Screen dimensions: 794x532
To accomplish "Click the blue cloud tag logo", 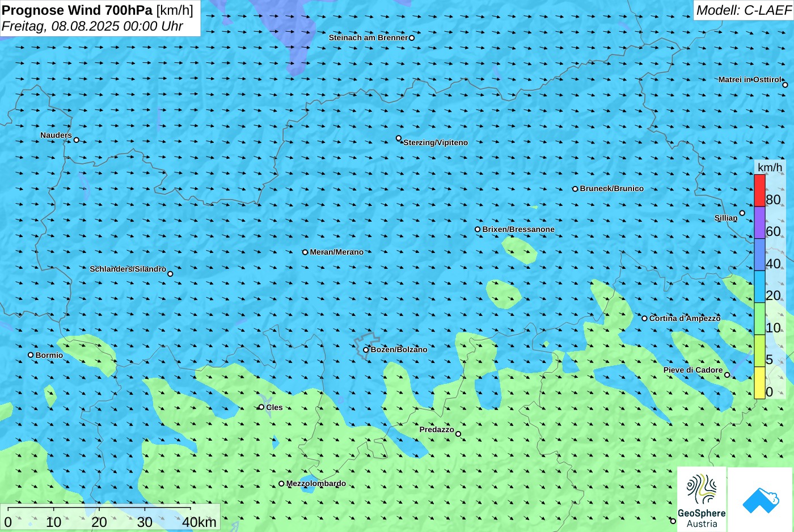I will tap(761, 500).
